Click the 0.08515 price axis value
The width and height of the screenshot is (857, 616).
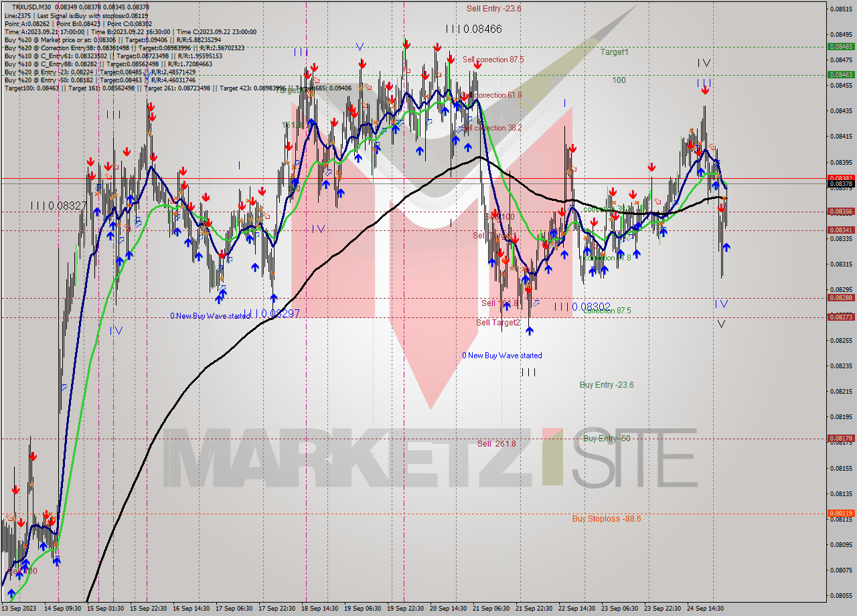pyautogui.click(x=840, y=9)
